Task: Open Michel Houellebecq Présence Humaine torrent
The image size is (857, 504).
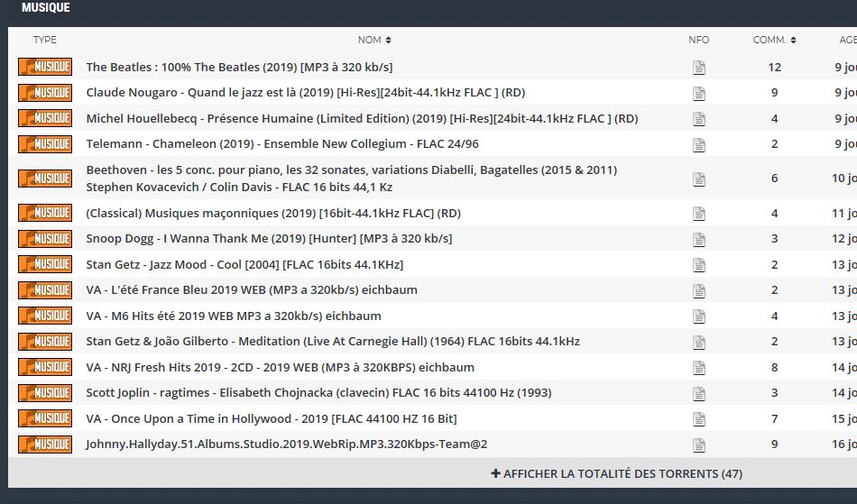Action: pos(361,119)
